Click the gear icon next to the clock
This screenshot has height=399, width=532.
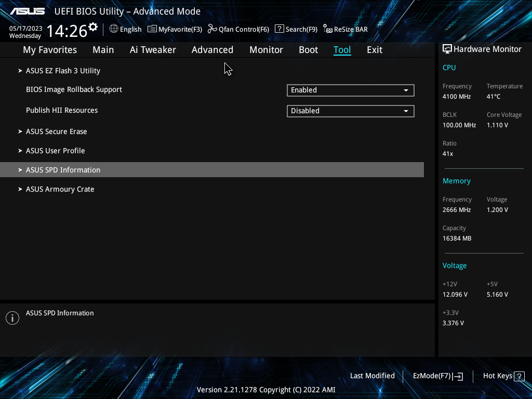click(92, 27)
